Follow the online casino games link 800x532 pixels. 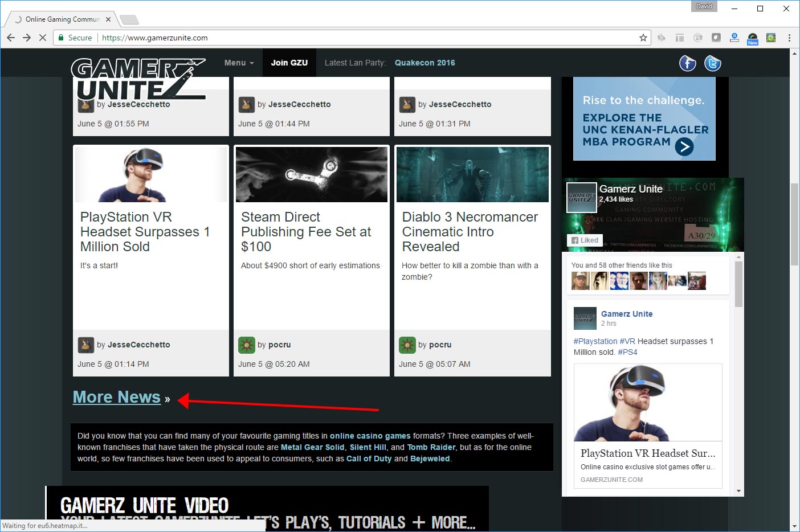370,436
